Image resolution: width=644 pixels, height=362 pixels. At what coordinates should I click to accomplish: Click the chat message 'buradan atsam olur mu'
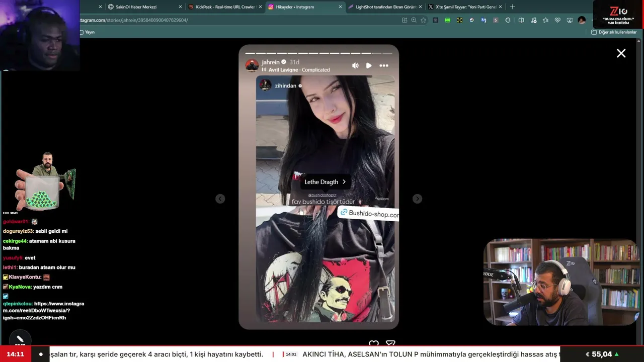[x=47, y=267]
